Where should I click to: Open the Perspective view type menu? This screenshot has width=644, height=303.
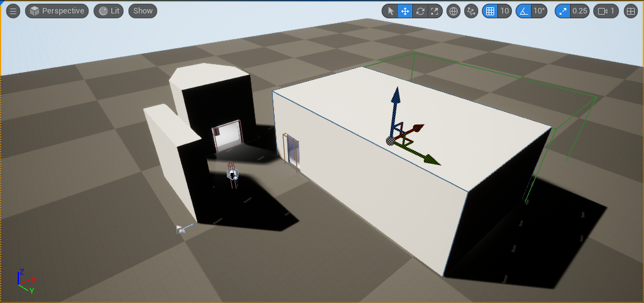coord(57,11)
